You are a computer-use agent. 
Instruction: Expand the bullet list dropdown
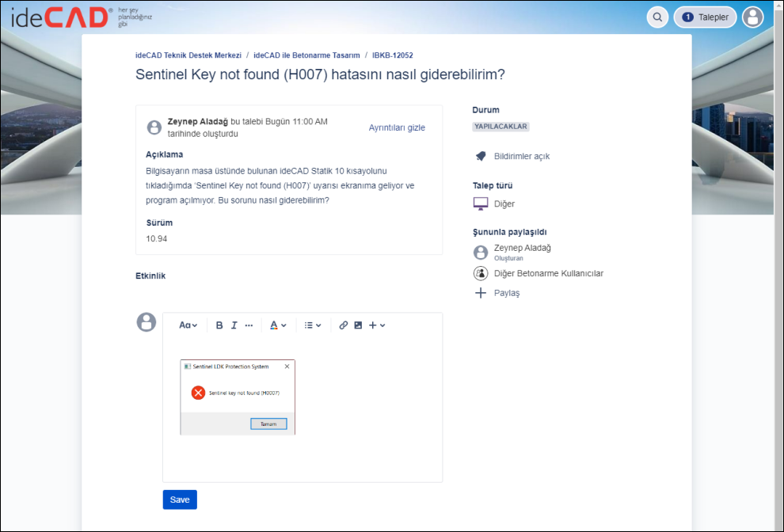313,325
